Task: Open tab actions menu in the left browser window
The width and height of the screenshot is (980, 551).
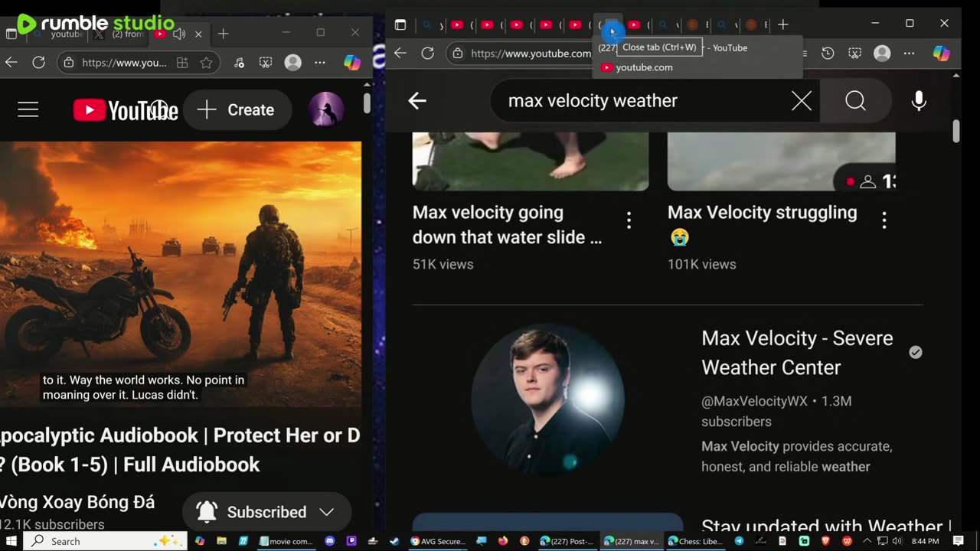Action: 11,34
